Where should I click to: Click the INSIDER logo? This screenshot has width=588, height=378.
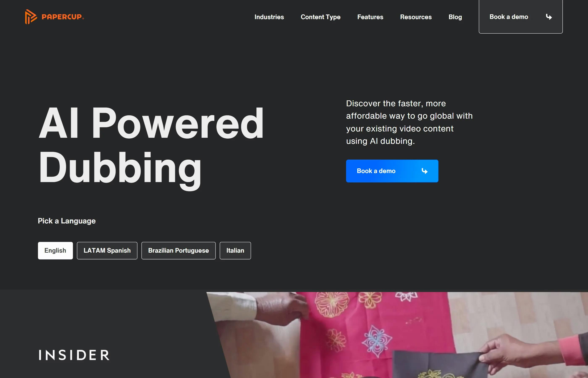[74, 355]
